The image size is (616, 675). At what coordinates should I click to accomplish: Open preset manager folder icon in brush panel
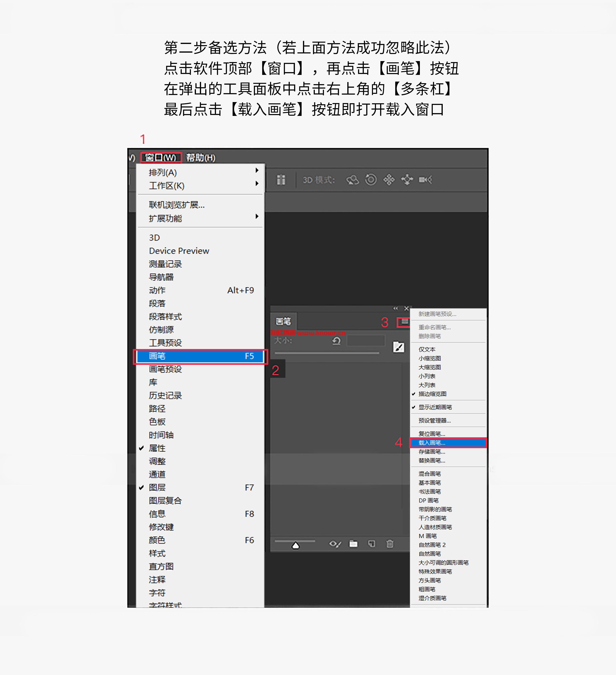click(x=353, y=543)
